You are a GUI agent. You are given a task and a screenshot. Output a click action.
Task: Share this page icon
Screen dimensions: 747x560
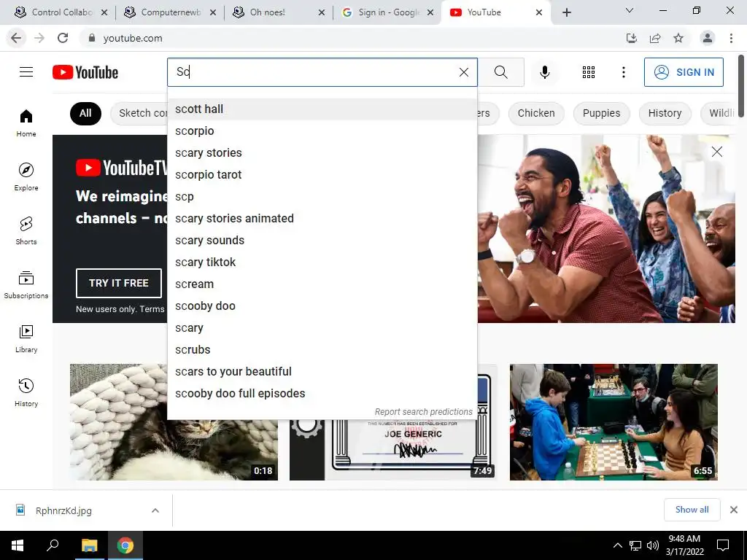[x=655, y=38]
